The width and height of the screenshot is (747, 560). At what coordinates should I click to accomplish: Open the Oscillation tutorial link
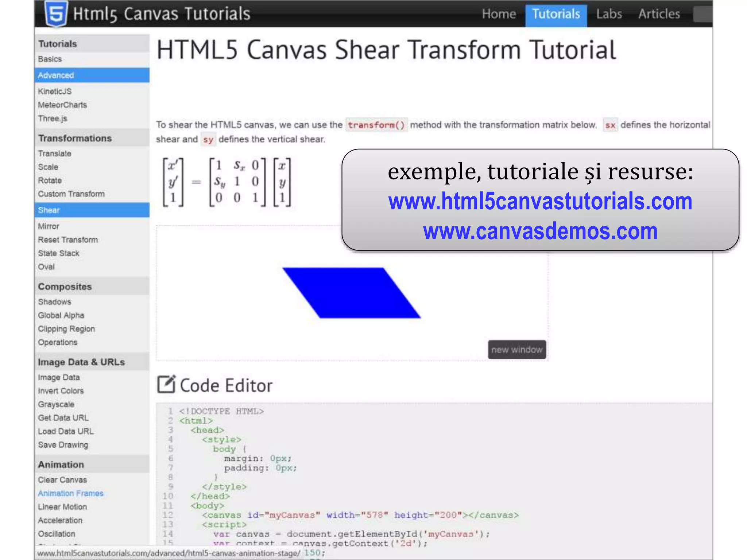57,534
